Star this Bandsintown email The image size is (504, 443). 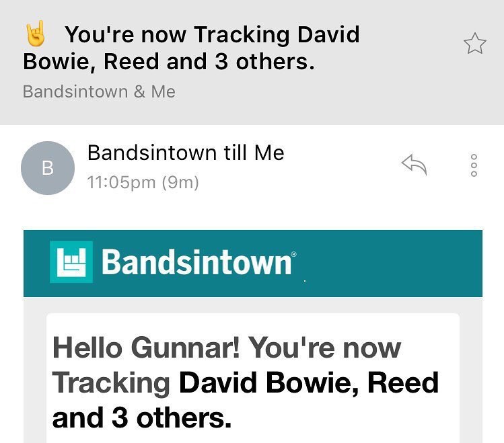pyautogui.click(x=475, y=43)
